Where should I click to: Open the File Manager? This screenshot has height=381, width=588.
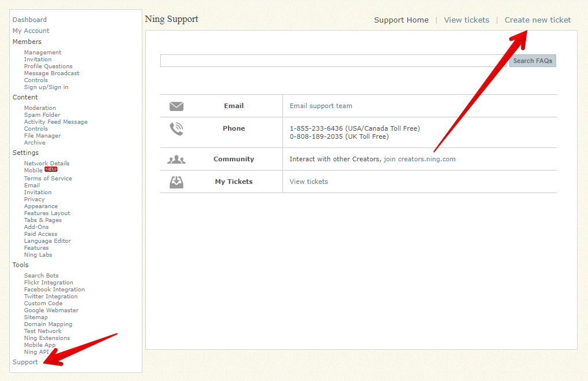point(42,136)
